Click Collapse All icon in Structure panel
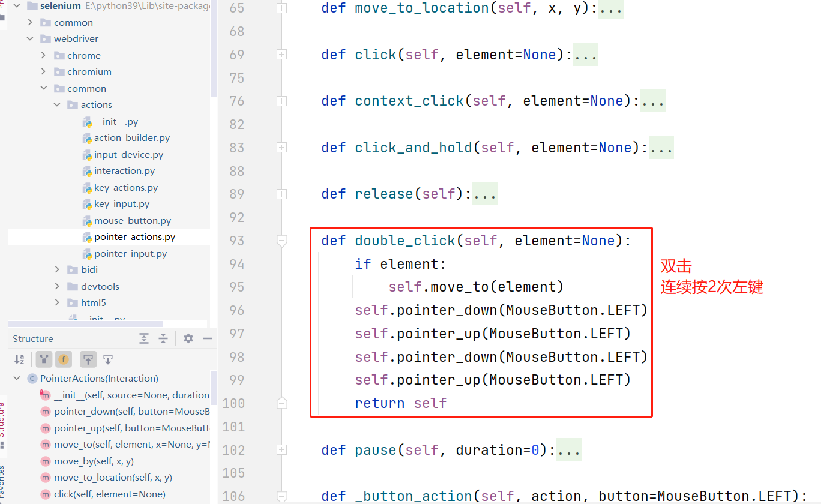 [x=163, y=338]
